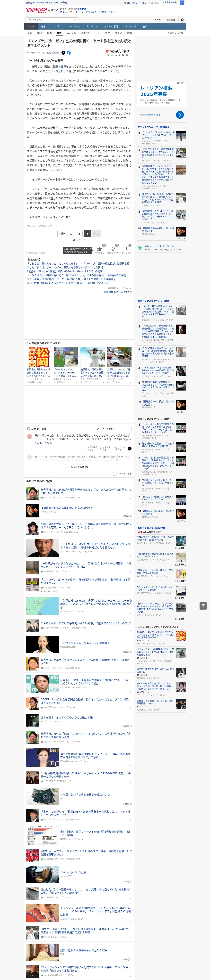The width and height of the screenshot is (210, 980).
Task: Click the first commenter's pink avatar
Action: 29,436
